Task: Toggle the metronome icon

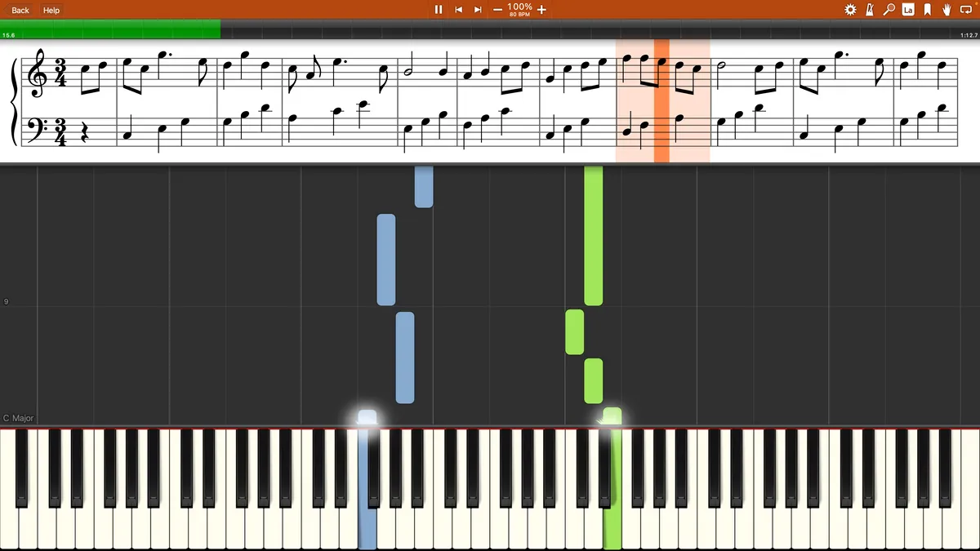Action: 870,10
